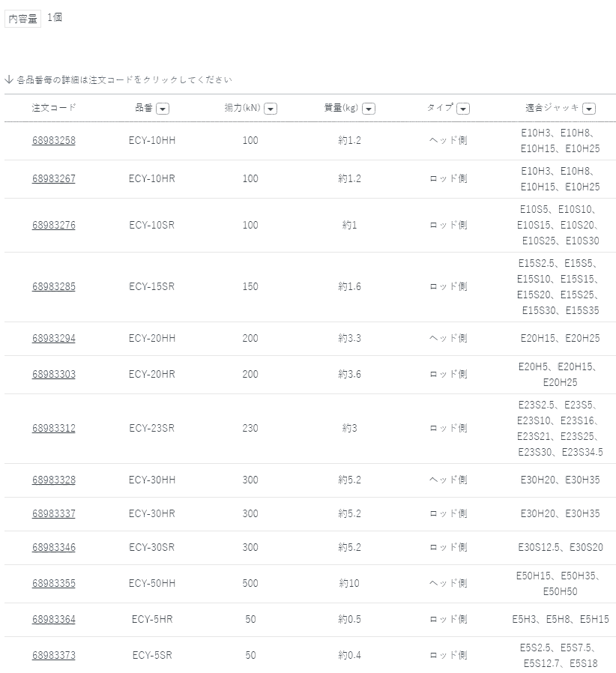View details for order code 68983328
Image resolution: width=616 pixels, height=673 pixels.
[54, 480]
